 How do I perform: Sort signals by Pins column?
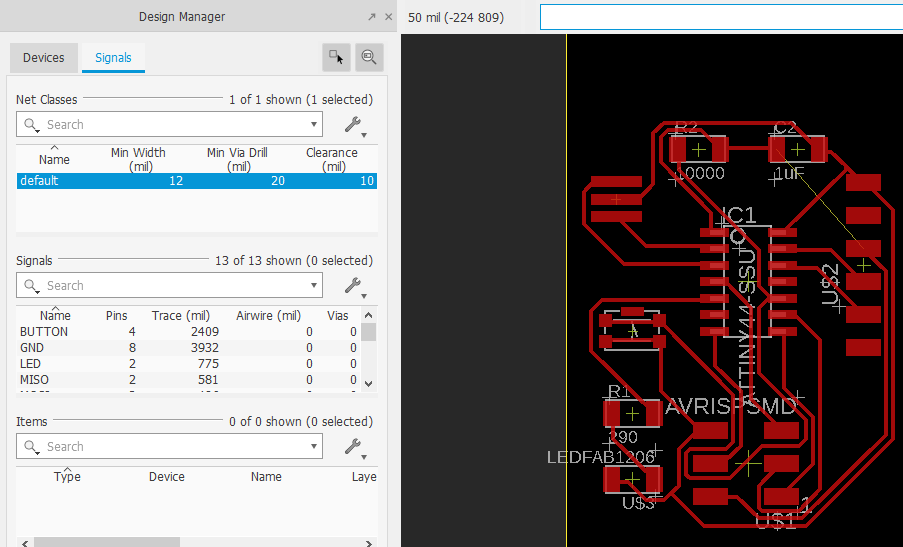click(116, 316)
